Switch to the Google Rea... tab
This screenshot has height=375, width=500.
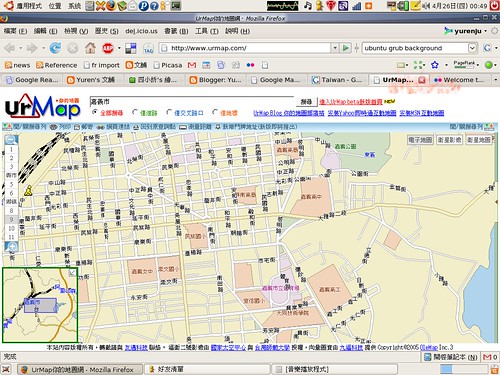click(32, 80)
